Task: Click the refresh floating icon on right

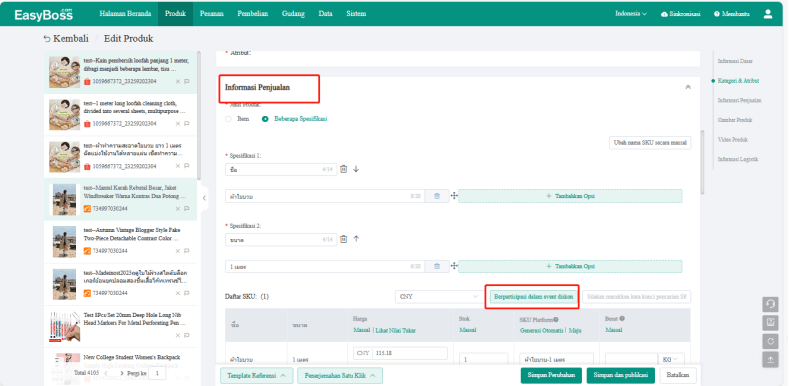Action: coord(770,341)
